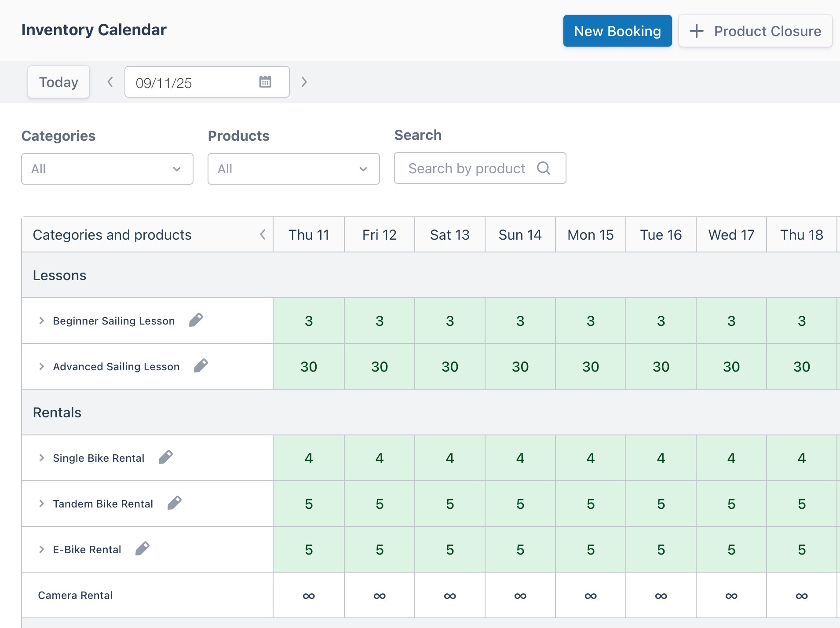Viewport: 840px width, 628px height.
Task: Select the Sat 13 column header
Action: pyautogui.click(x=450, y=234)
